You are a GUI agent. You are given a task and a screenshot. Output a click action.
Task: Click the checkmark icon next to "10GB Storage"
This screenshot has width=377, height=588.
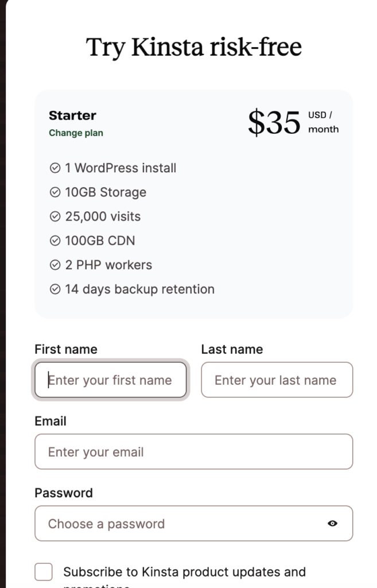[x=55, y=192]
